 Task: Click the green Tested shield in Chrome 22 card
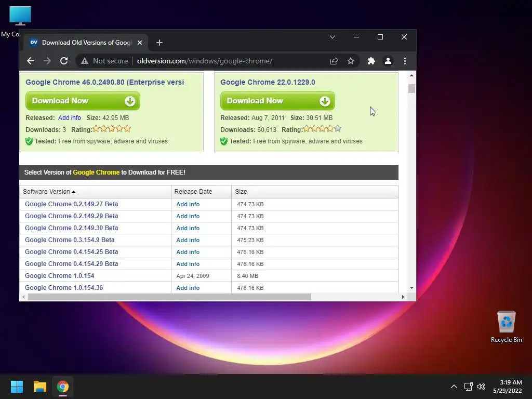click(x=224, y=141)
